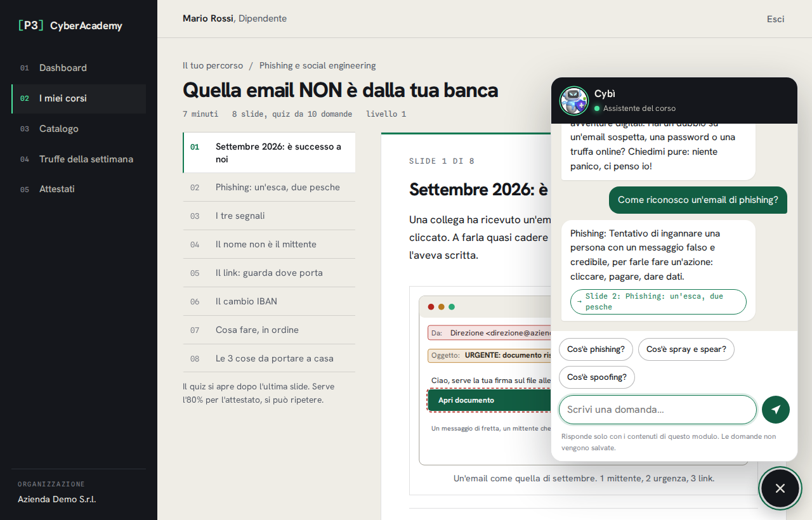Click the Phishing e social engineering breadcrumb
This screenshot has height=520, width=812.
(x=318, y=65)
